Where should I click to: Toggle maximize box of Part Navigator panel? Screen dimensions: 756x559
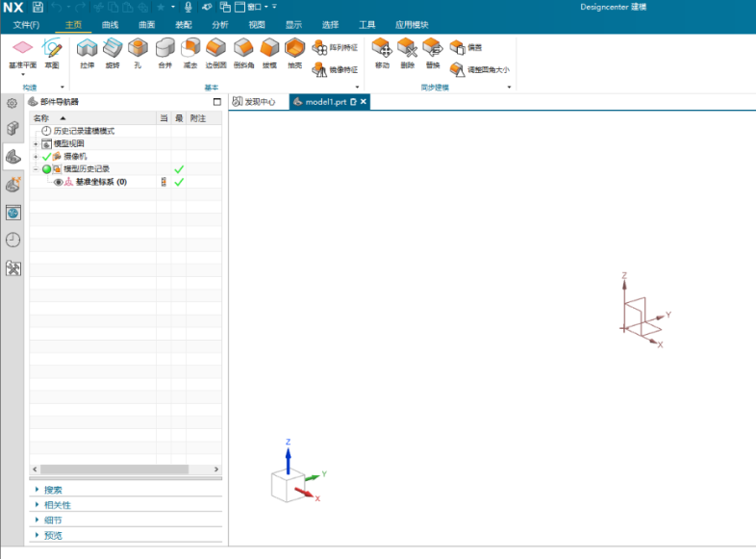[217, 102]
